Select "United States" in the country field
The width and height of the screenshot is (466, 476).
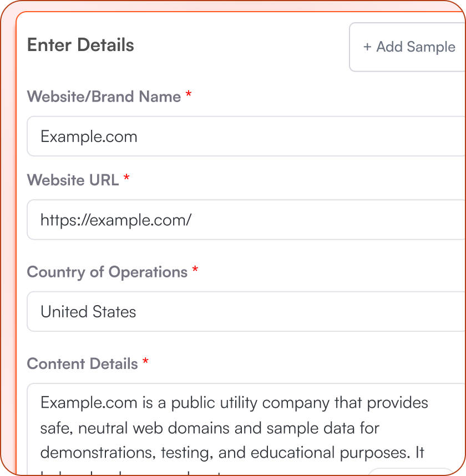87,311
